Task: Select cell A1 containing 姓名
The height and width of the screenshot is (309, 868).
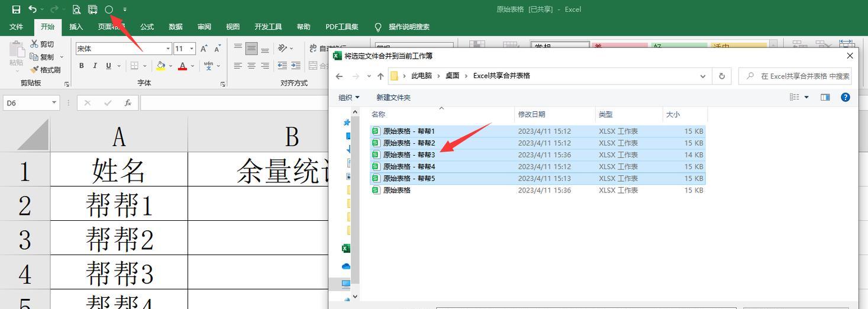Action: [119, 169]
